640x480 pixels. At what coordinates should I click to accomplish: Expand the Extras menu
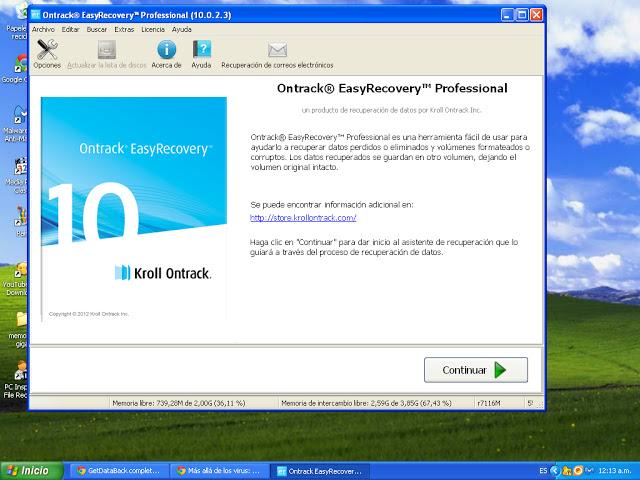tap(124, 29)
